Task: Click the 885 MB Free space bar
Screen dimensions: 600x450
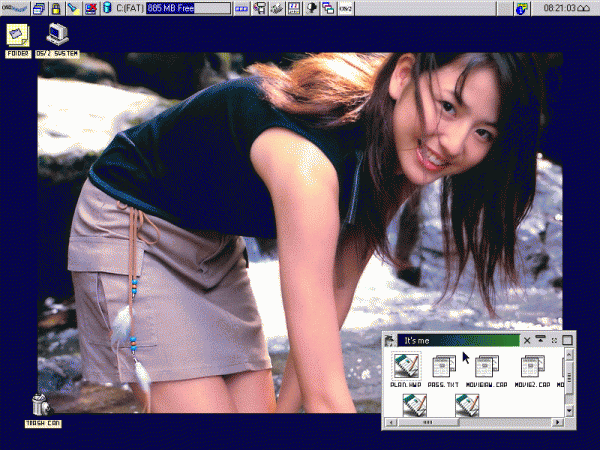Action: click(188, 8)
